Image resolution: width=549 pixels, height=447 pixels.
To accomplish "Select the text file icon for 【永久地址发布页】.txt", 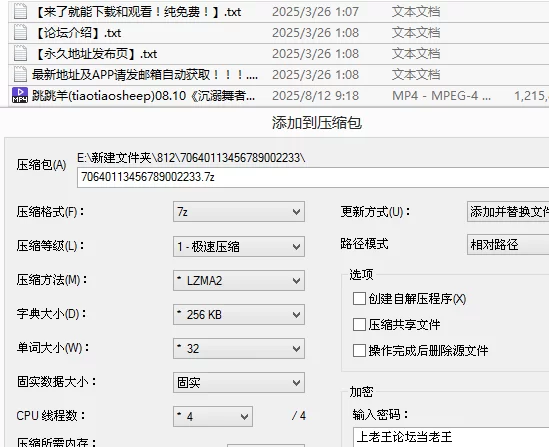I will (20, 54).
